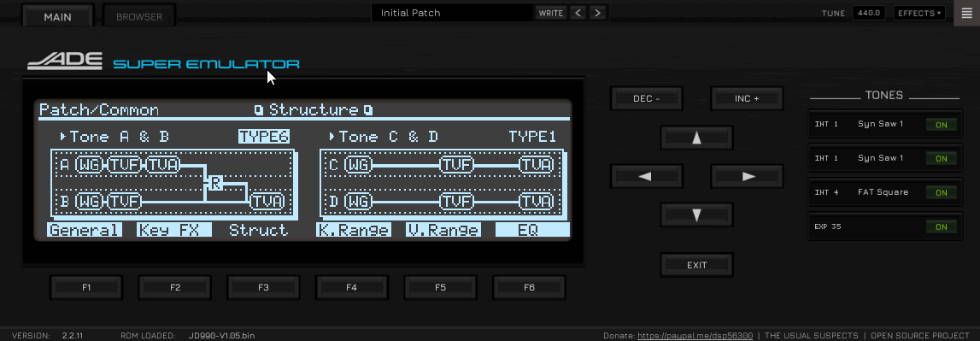This screenshot has width=980, height=341.
Task: Click the F1 function button
Action: [86, 288]
